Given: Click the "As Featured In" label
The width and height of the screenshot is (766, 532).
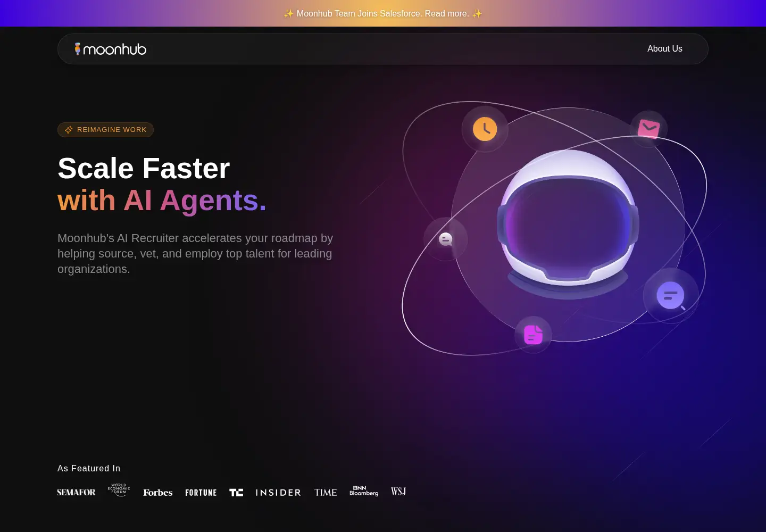Looking at the screenshot, I should [x=89, y=468].
